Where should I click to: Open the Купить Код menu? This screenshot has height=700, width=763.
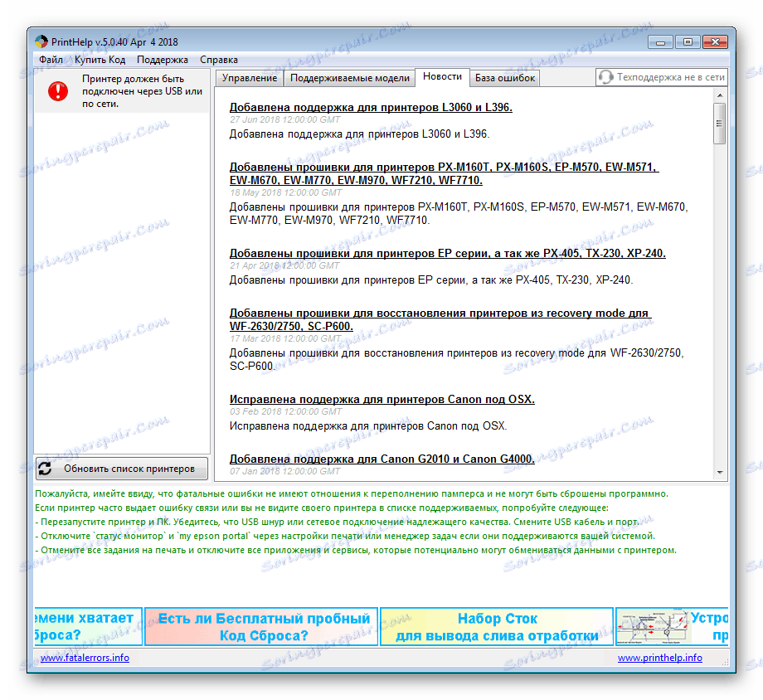coord(100,60)
